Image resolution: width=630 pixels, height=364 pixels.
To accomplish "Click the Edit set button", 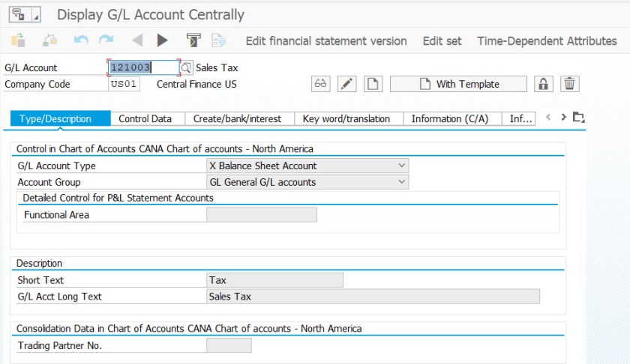I will tap(442, 41).
